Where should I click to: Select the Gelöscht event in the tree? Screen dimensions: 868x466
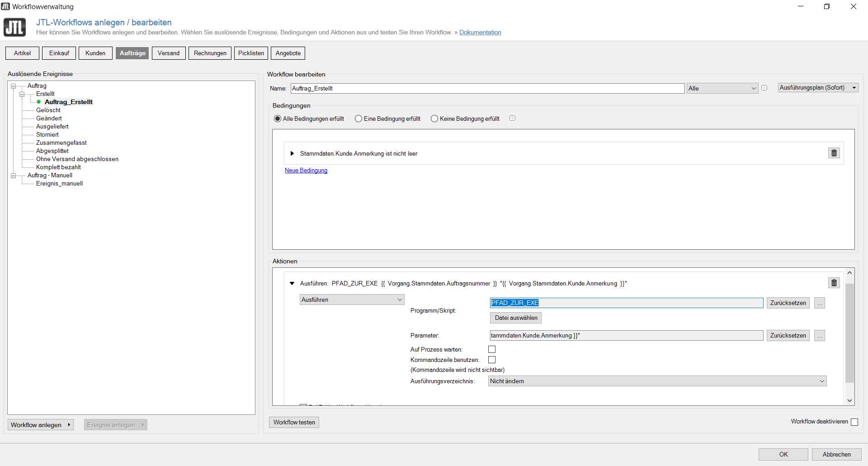[48, 110]
